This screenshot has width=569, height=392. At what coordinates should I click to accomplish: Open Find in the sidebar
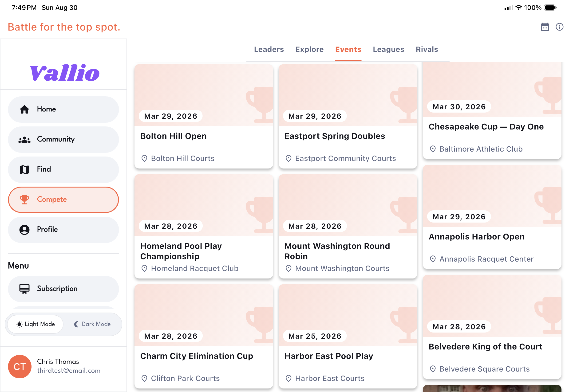[63, 169]
